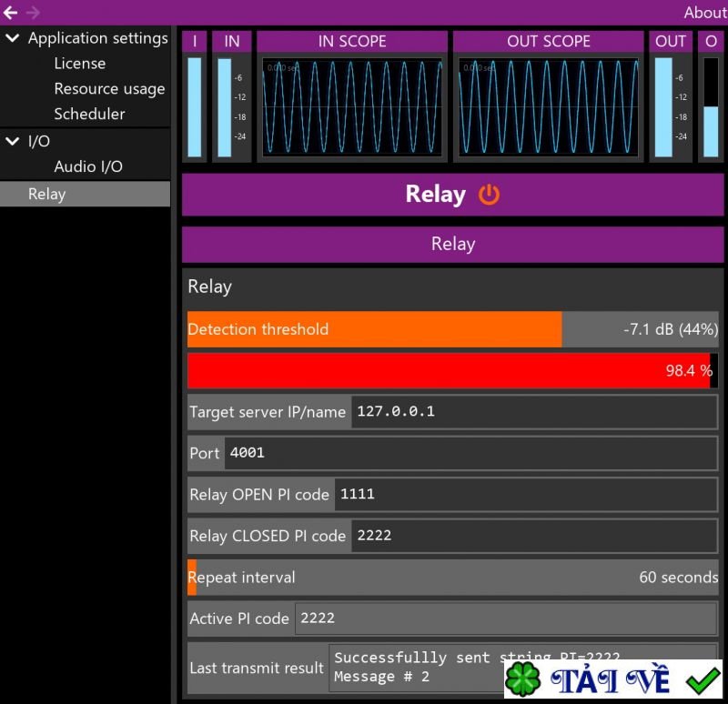This screenshot has width=728, height=704.
Task: Click the back arrow icon
Action: point(11,13)
